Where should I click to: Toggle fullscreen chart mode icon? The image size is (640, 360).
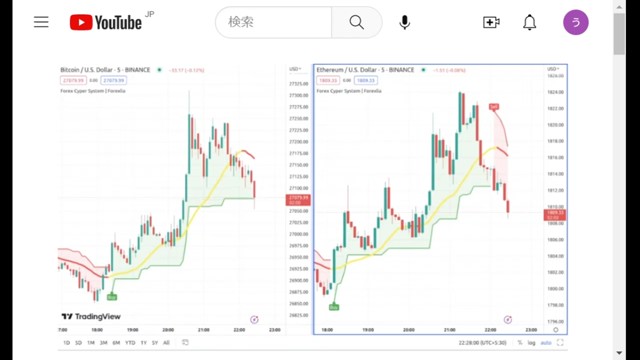pyautogui.click(x=560, y=342)
